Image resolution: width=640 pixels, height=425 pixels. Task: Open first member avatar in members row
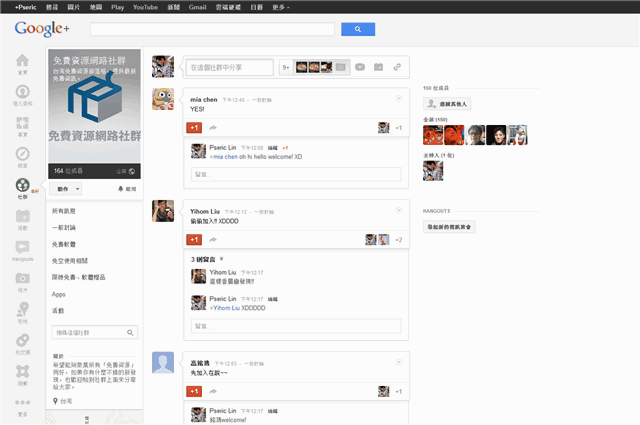coord(433,135)
